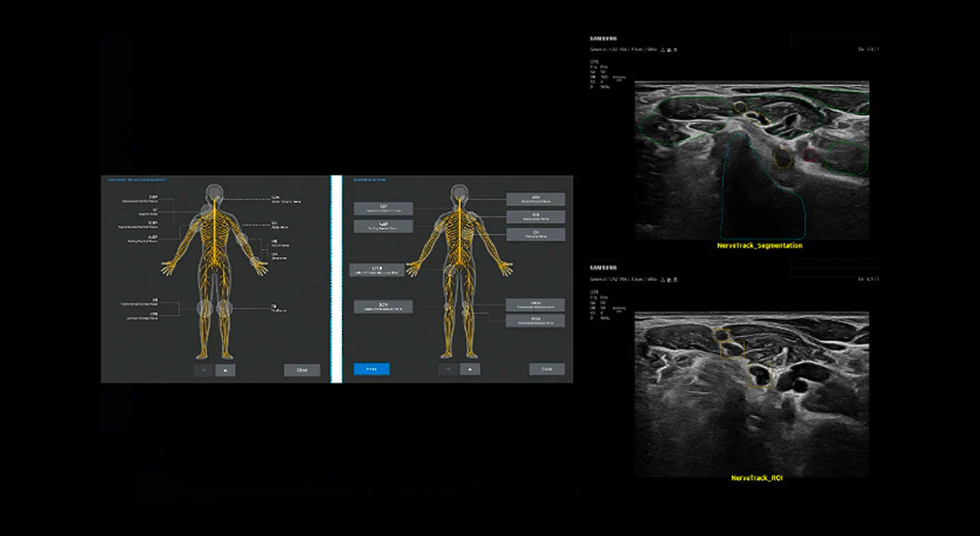
Task: Click the red circled vessel in the segmentation image
Action: [811, 155]
